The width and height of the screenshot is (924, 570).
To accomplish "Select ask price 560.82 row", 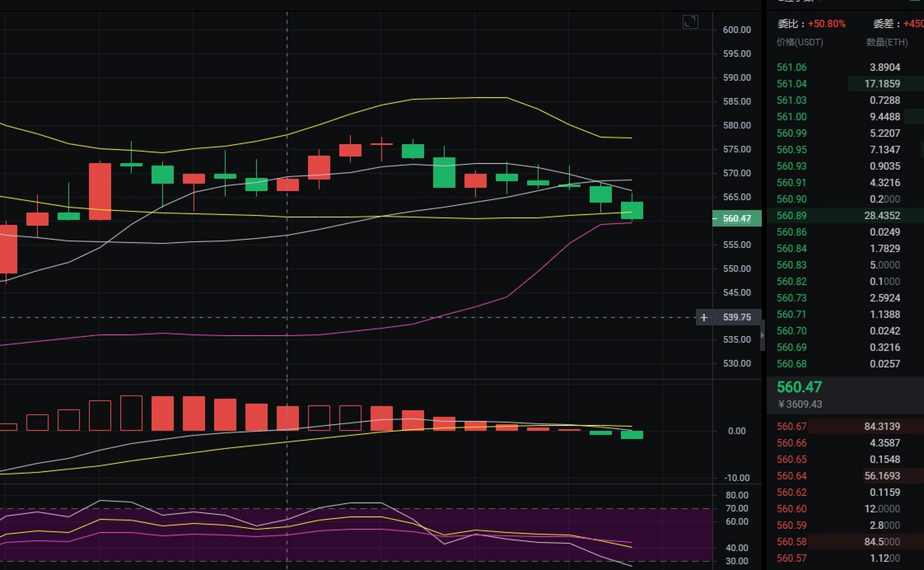I will pyautogui.click(x=845, y=281).
